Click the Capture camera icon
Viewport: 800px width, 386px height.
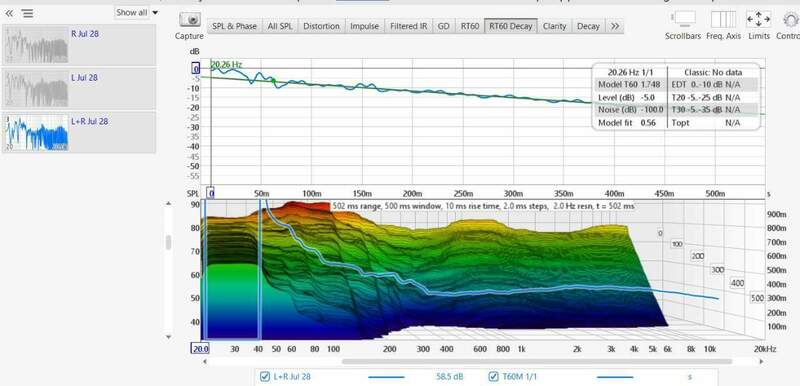[x=192, y=20]
